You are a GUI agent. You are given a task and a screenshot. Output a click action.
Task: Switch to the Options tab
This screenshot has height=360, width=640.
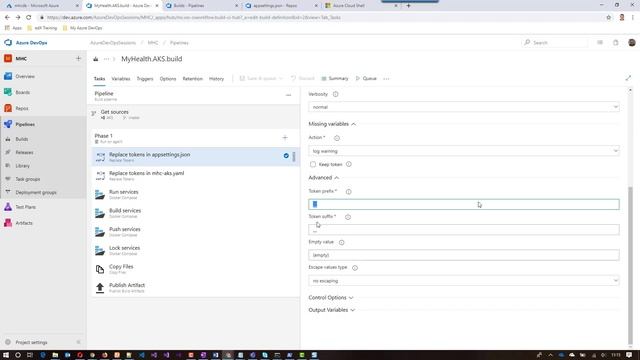(x=168, y=78)
